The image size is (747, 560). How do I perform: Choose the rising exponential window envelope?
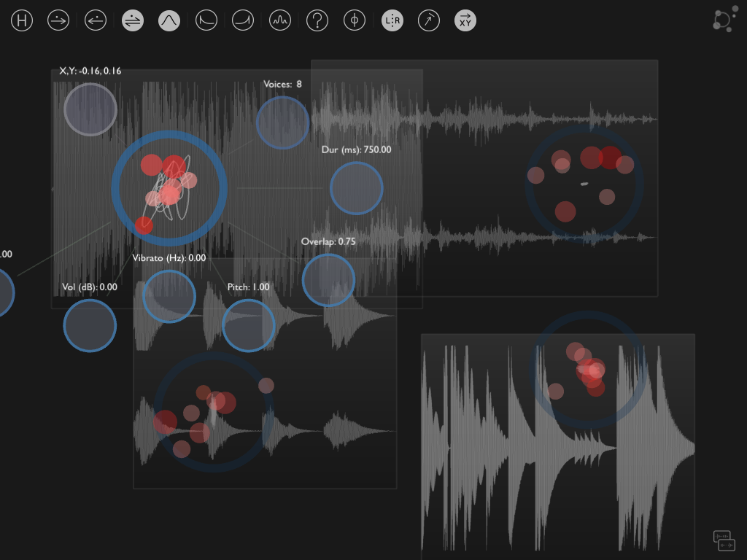click(243, 20)
